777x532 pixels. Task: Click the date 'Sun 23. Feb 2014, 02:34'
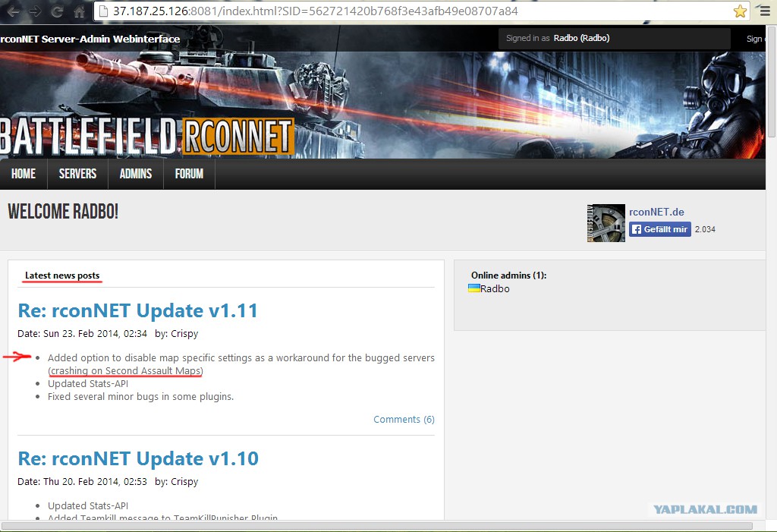coord(95,334)
